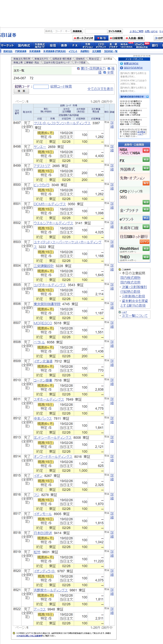Click the 検索 button under 銘柄コード

click(x=21, y=91)
